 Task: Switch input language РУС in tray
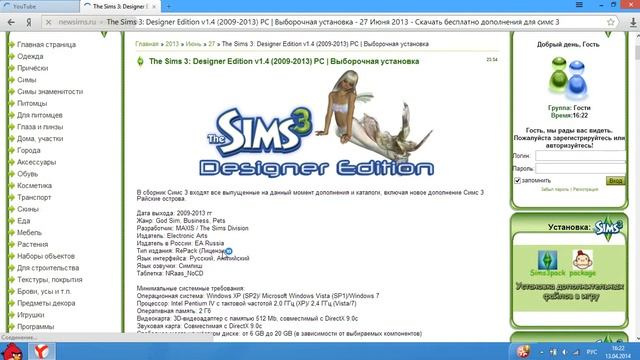tap(592, 352)
